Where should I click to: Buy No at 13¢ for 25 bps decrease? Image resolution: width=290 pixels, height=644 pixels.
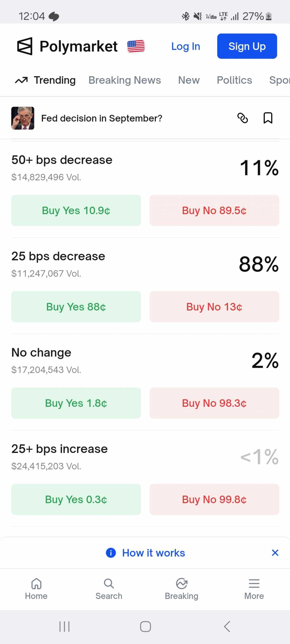point(214,307)
